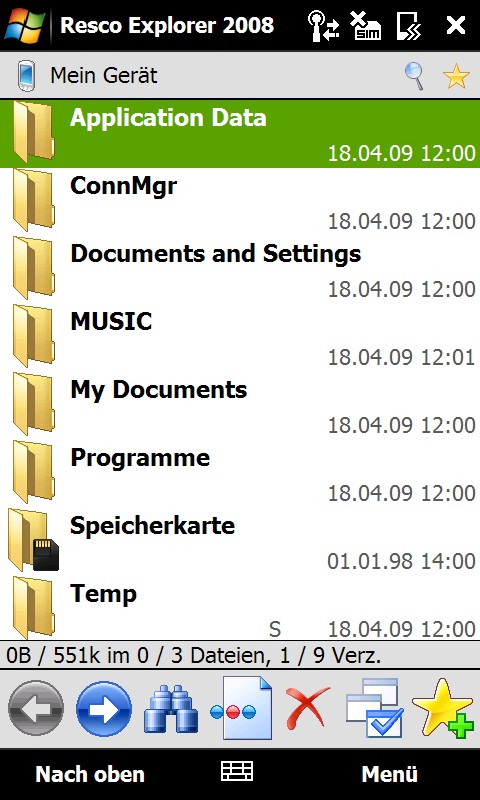480x800 pixels.
Task: Select the MUSIC folder
Action: coord(240,337)
